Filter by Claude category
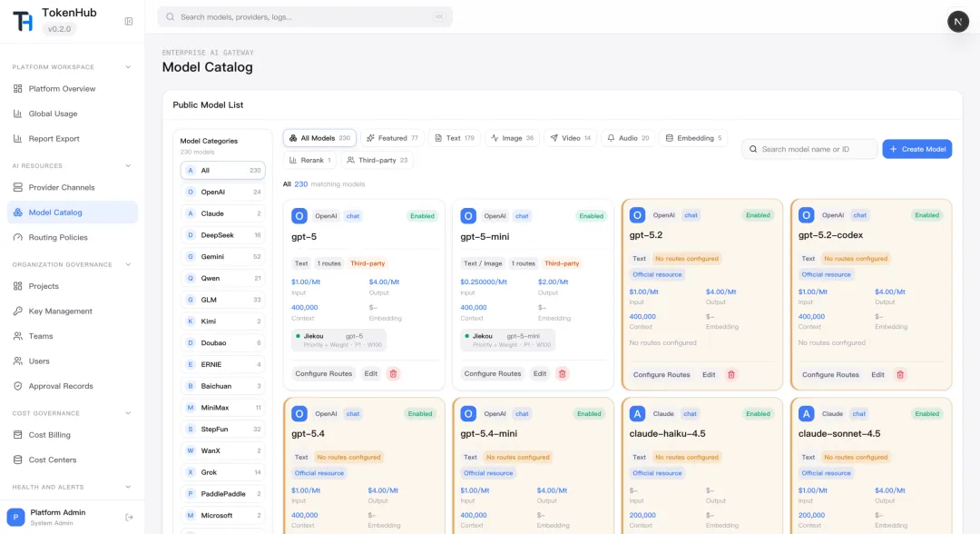Viewport: 980px width, 534px height. [x=222, y=213]
